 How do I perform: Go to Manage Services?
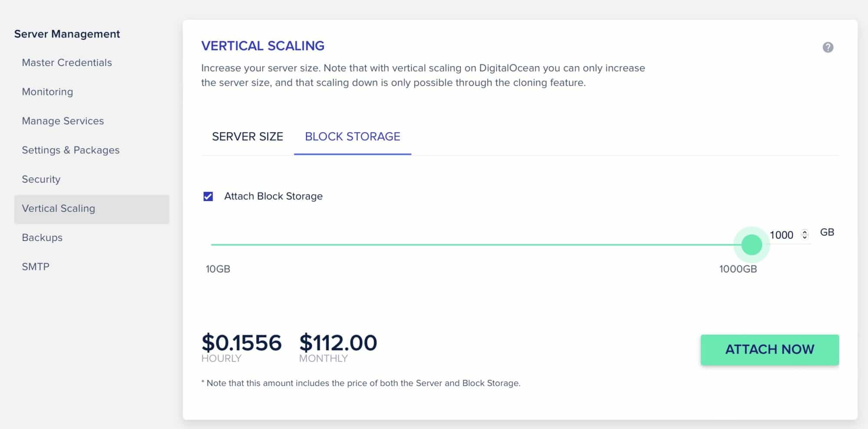coord(63,121)
